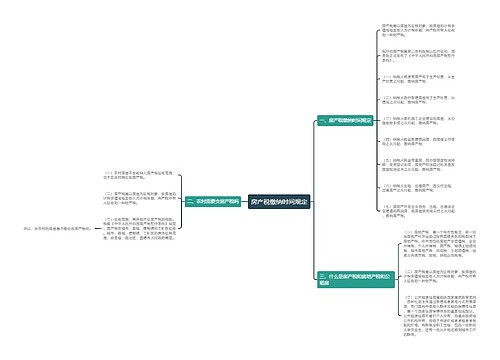Select note (一) 房地产税 under branch 三
The width and height of the screenshot is (500, 360).
click(440, 243)
